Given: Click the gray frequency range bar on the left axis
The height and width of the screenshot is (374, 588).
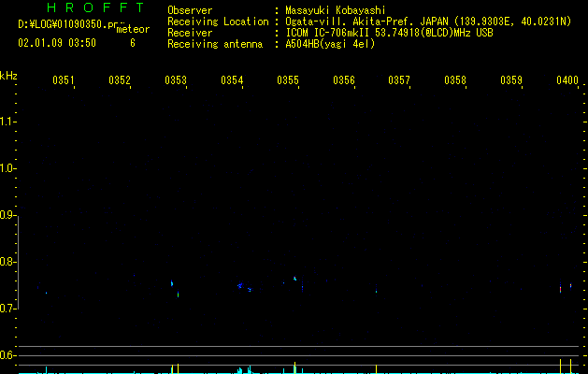Looking at the screenshot, I should click(19, 263).
